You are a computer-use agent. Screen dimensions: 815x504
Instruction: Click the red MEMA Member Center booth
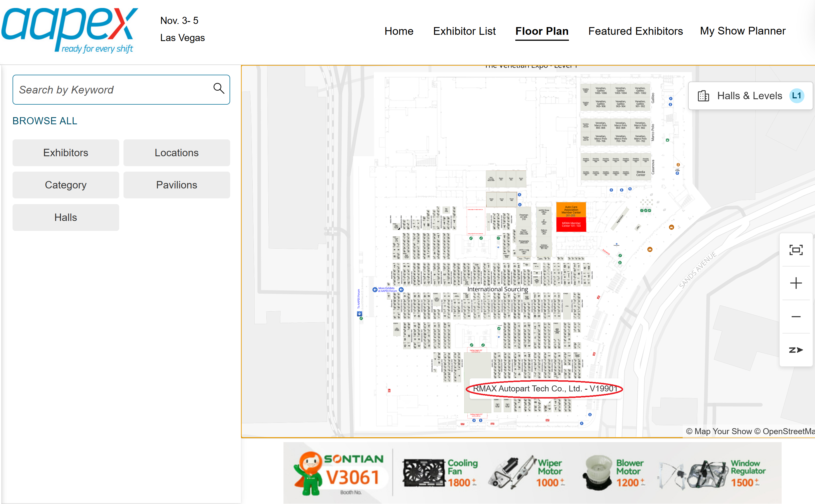click(x=571, y=224)
